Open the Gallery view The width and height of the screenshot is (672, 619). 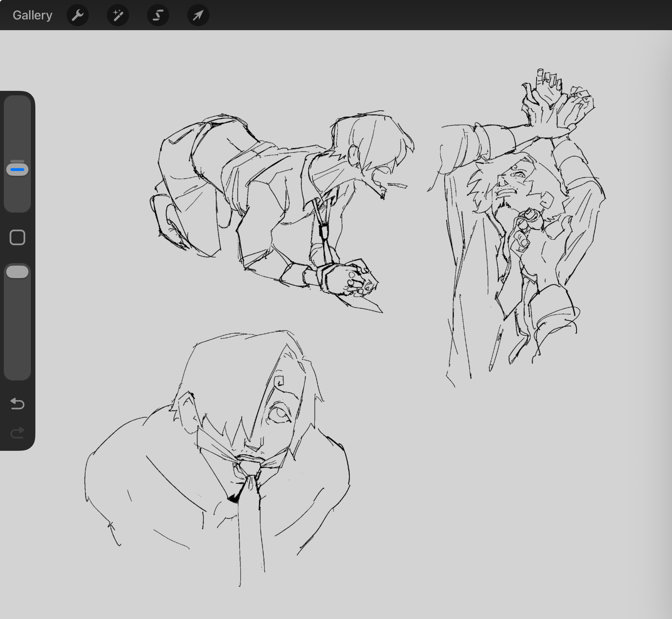coord(32,15)
